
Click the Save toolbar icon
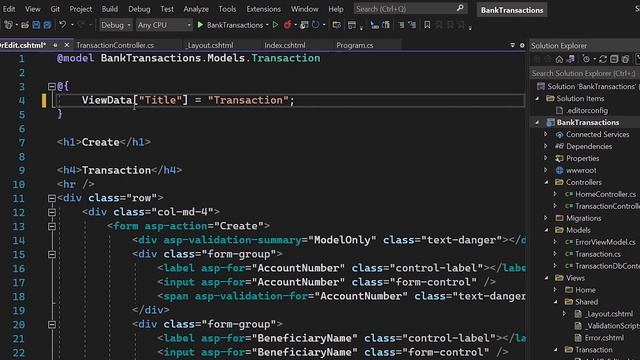[36, 25]
